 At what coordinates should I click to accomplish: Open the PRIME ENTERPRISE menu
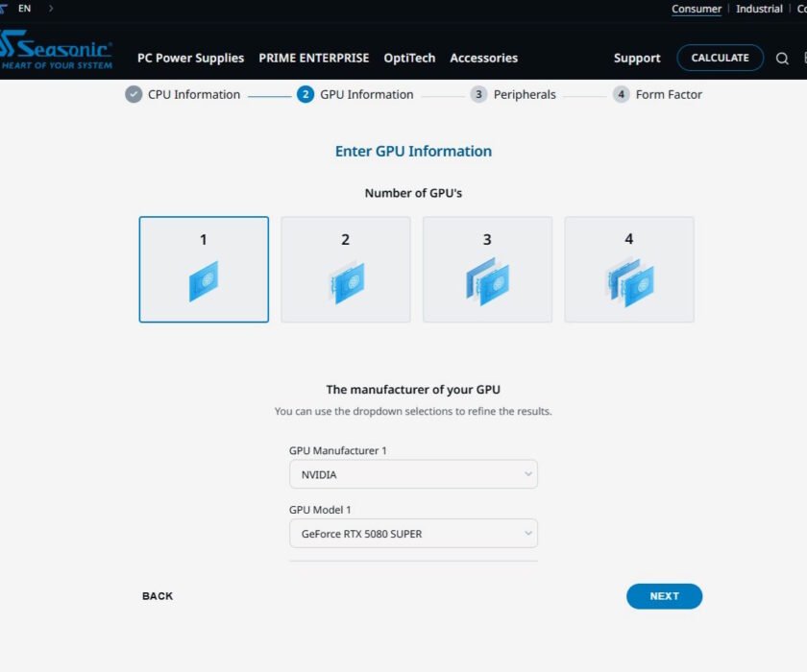[x=314, y=59]
